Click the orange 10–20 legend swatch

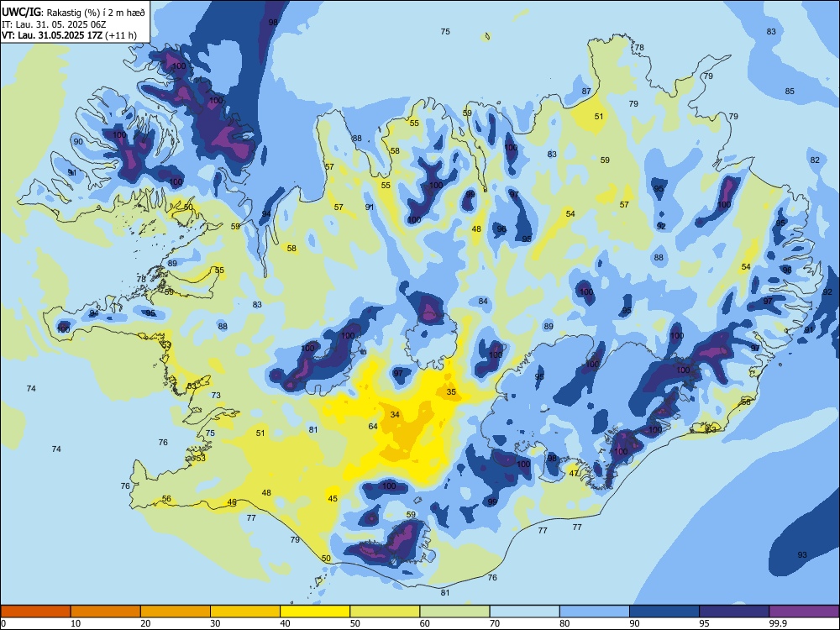(x=106, y=612)
